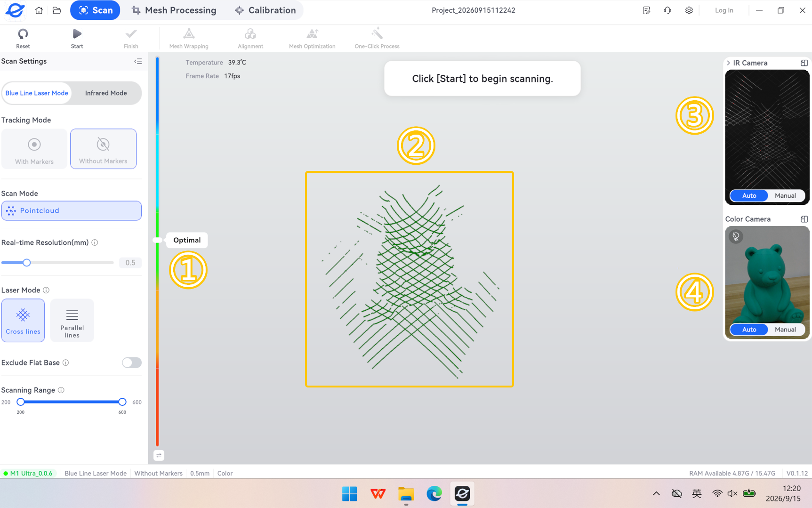Open the Alignment tool
This screenshot has width=812, height=508.
pyautogui.click(x=250, y=38)
